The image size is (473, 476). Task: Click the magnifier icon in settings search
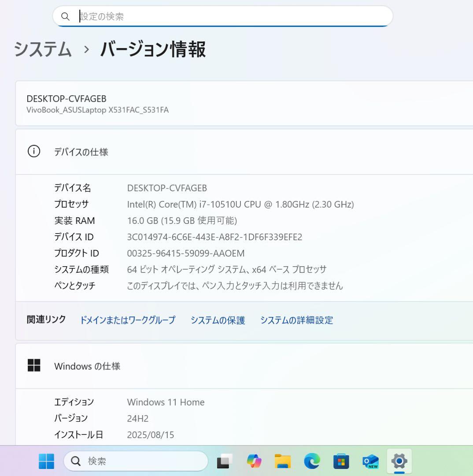point(65,16)
